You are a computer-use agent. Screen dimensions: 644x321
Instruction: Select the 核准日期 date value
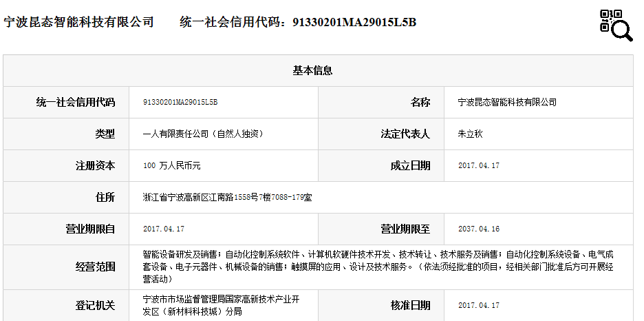click(479, 305)
